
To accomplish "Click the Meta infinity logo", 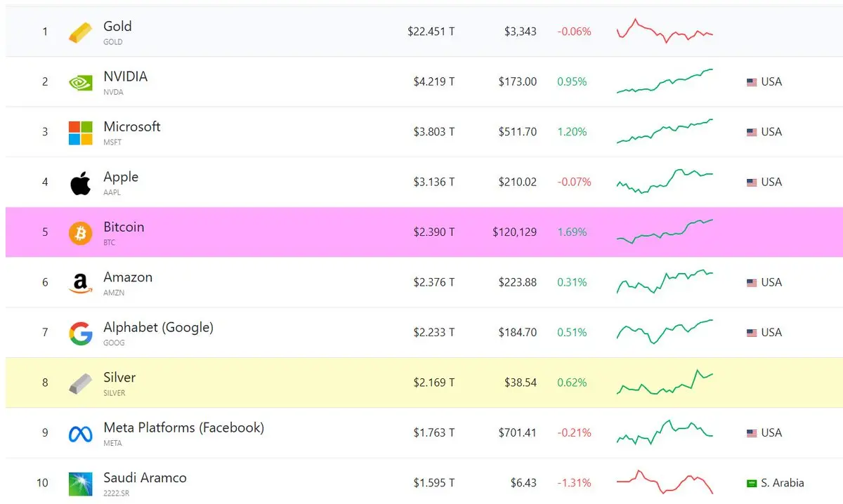I will (x=80, y=434).
